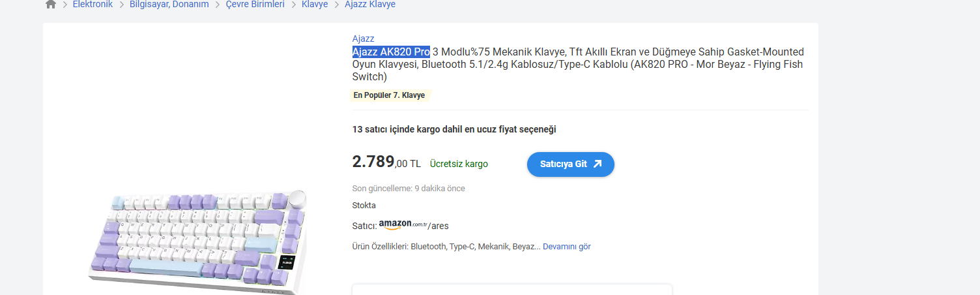The width and height of the screenshot is (980, 295).
Task: Expand features with Devamını gör
Action: (x=566, y=247)
